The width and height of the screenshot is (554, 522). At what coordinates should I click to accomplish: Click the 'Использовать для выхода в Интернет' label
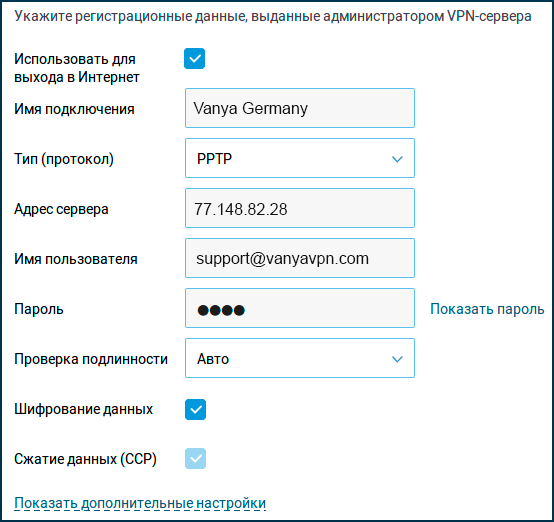tap(77, 68)
